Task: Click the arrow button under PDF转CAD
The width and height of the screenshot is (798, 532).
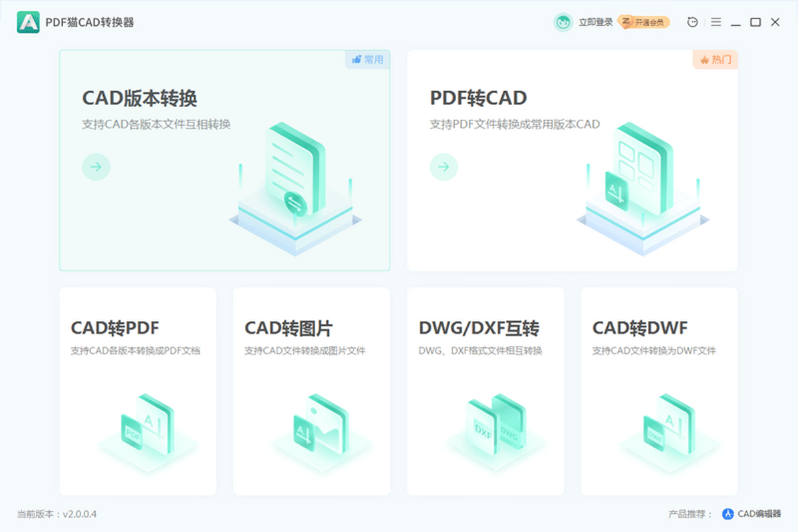Action: pos(444,167)
